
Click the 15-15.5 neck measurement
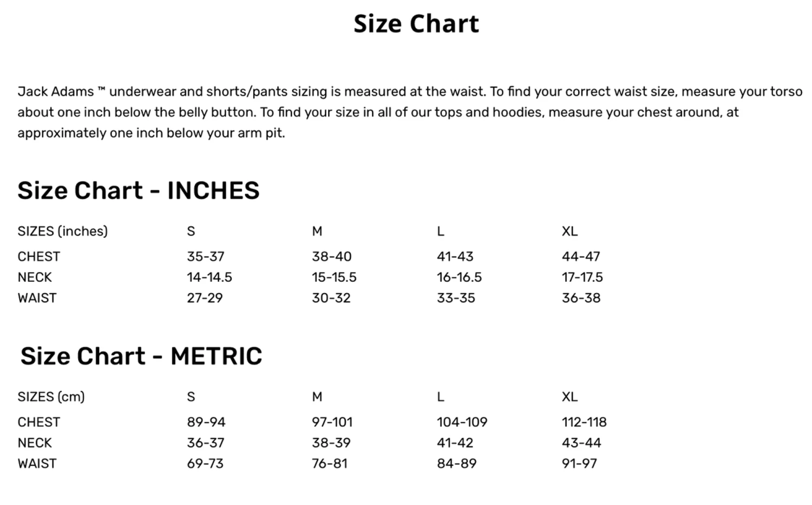[x=334, y=277]
